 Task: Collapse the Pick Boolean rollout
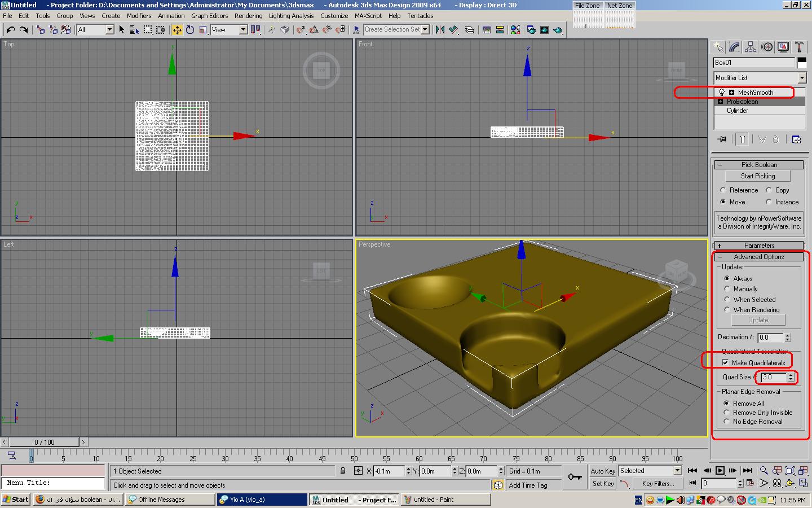pyautogui.click(x=759, y=165)
